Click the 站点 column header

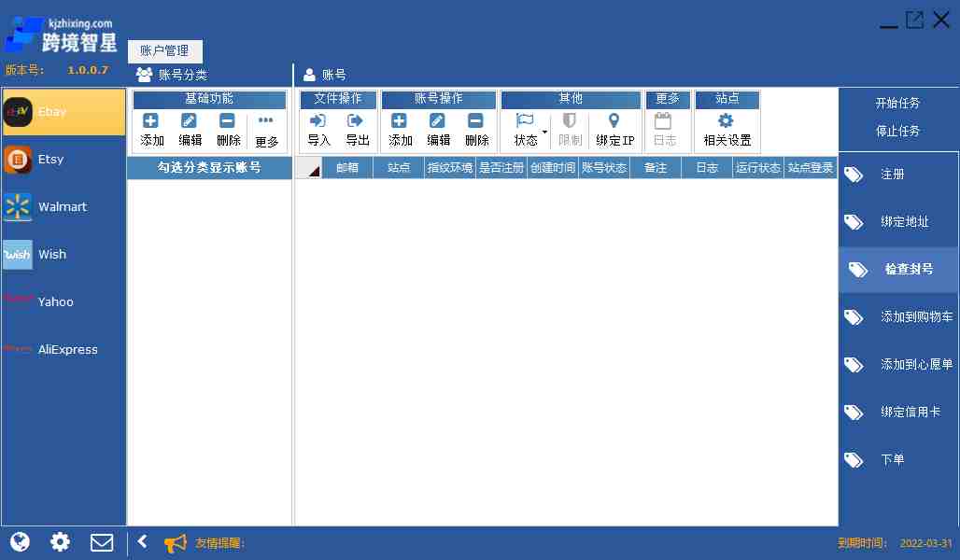[x=399, y=168]
